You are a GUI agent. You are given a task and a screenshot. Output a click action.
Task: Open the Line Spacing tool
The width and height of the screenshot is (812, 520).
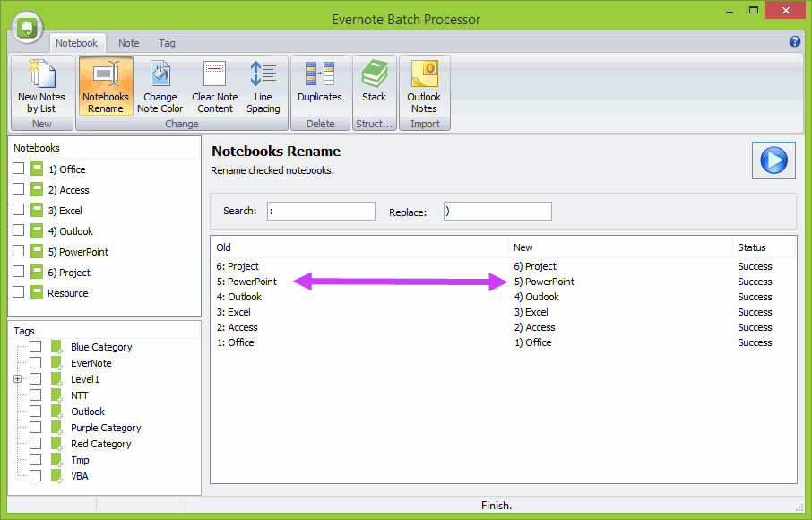263,86
